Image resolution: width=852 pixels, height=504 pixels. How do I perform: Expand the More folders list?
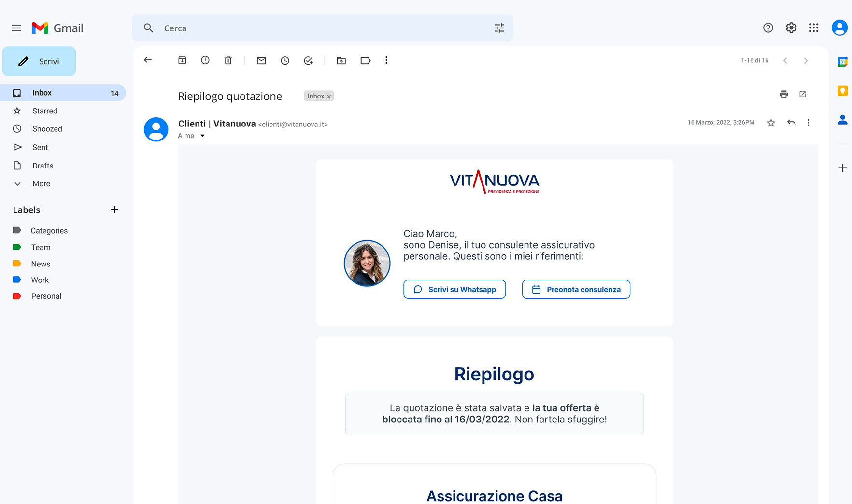point(41,184)
